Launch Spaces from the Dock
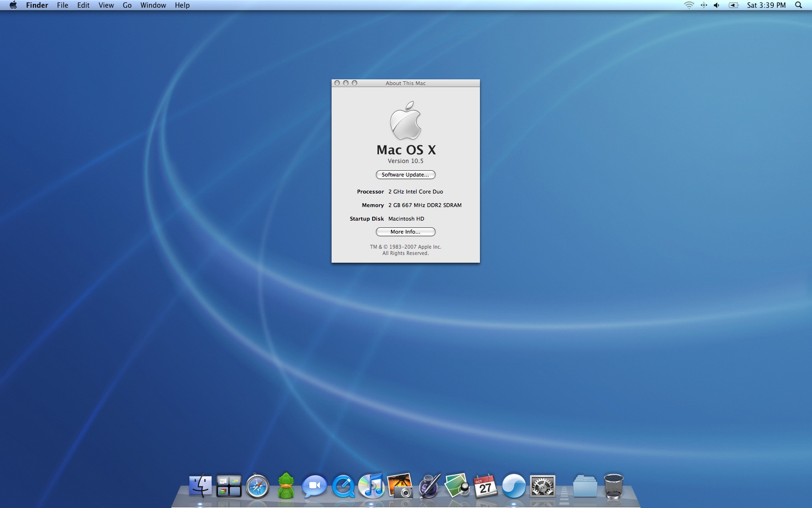The image size is (812, 508). (229, 486)
